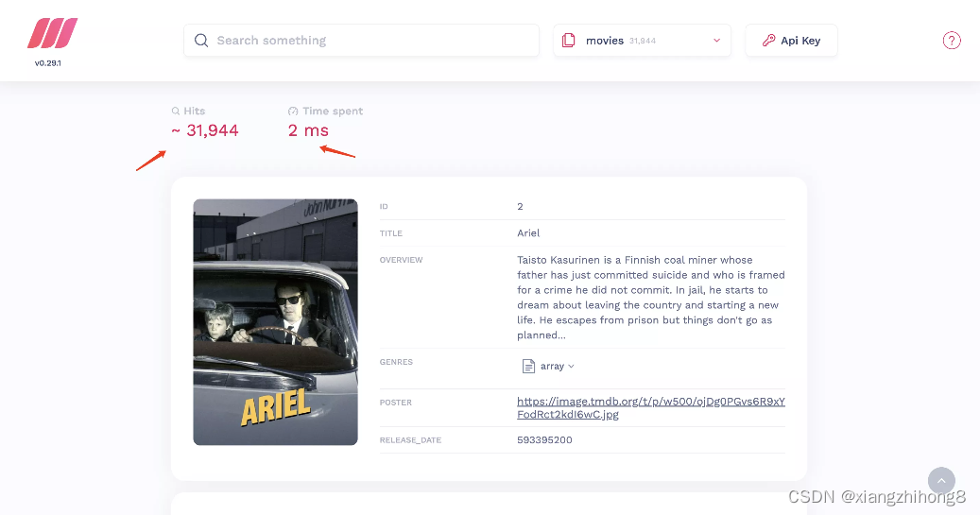980x515 pixels.
Task: Click the scroll-to-top arrow button
Action: [x=941, y=481]
